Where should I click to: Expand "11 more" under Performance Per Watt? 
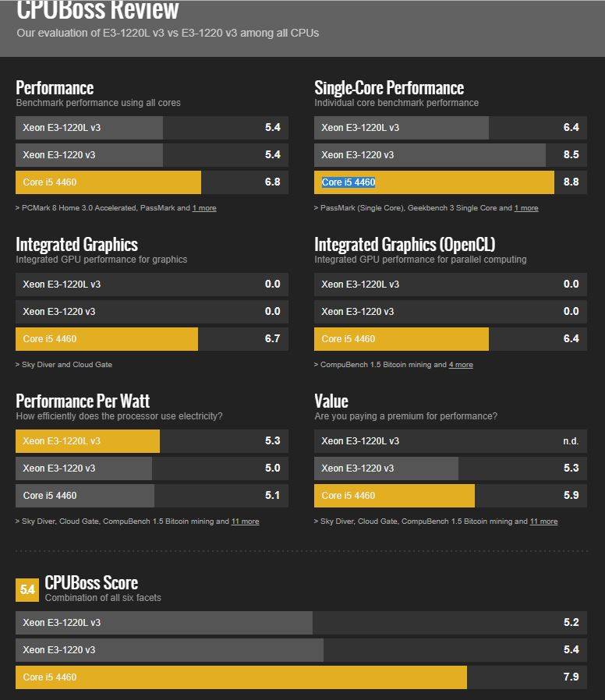(x=245, y=521)
